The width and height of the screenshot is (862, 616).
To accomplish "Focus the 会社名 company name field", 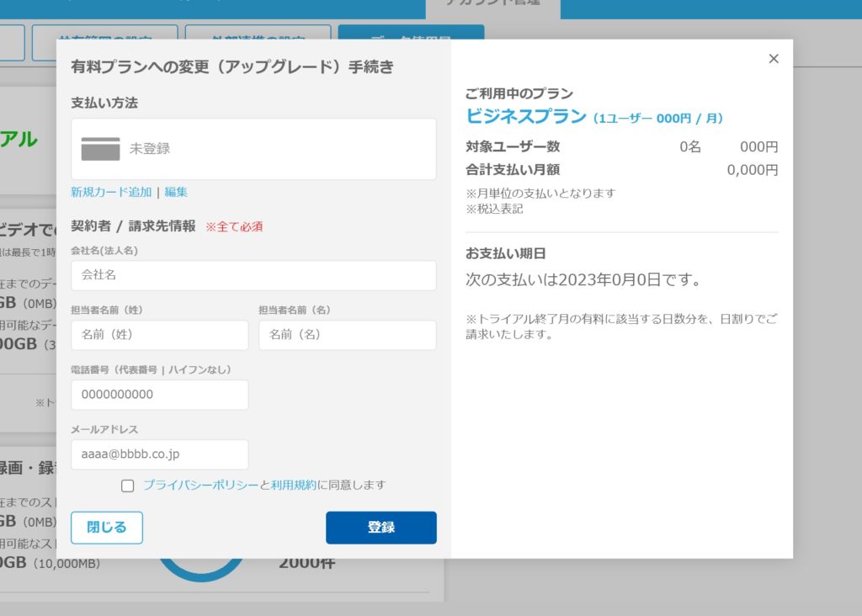I will 253,275.
